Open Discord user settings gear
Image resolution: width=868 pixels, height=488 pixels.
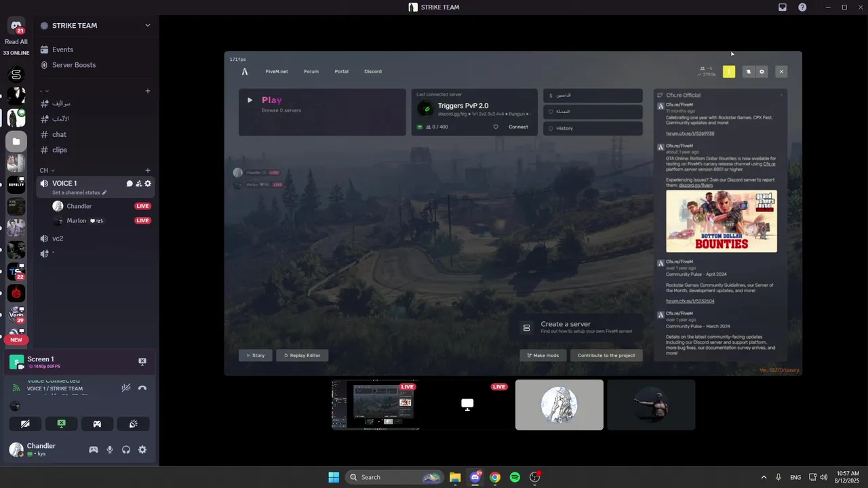coord(142,450)
